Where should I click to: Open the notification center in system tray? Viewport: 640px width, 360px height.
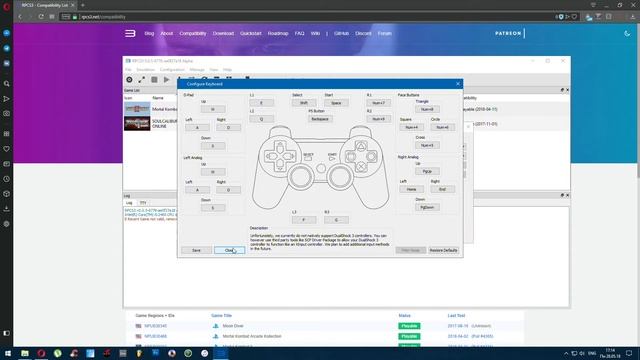(629, 353)
